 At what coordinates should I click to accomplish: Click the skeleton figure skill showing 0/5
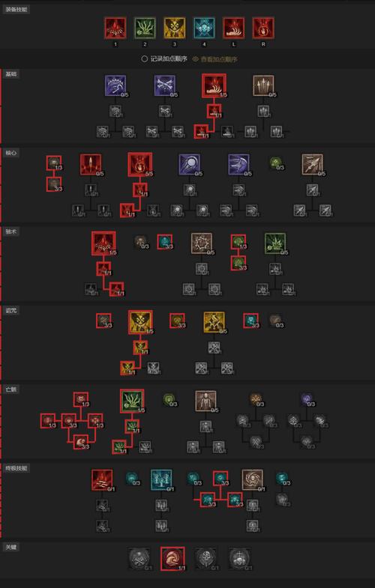[x=205, y=401]
